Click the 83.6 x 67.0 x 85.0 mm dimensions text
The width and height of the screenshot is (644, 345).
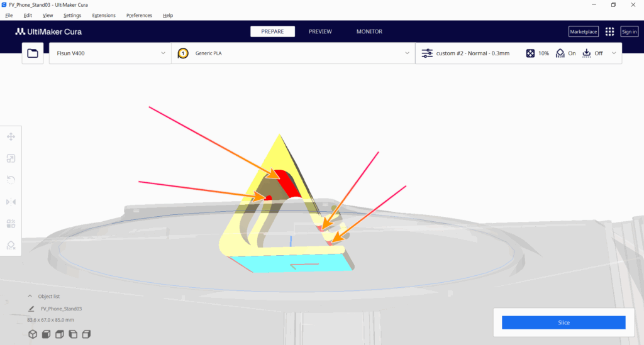coord(50,320)
